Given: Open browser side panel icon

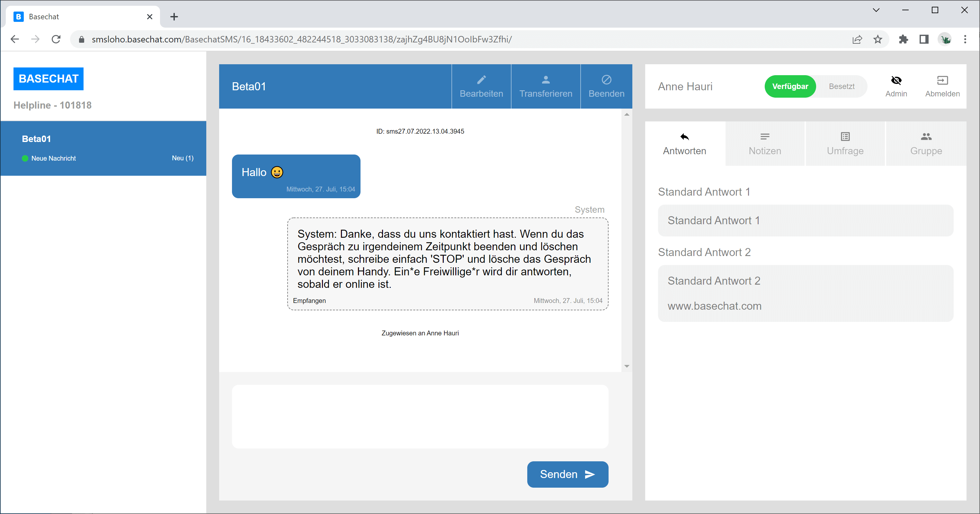Looking at the screenshot, I should point(924,39).
